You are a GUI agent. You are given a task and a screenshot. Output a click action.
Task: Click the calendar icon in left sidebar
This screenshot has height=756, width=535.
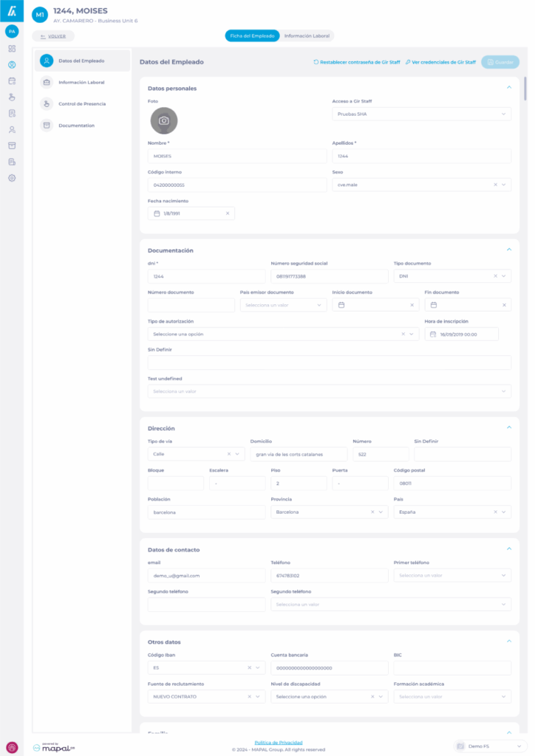tap(12, 81)
